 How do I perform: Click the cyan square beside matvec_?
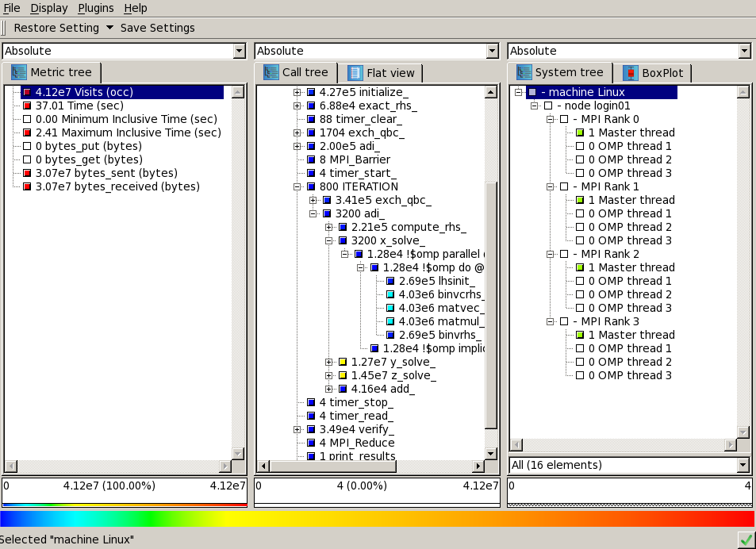pyautogui.click(x=390, y=308)
